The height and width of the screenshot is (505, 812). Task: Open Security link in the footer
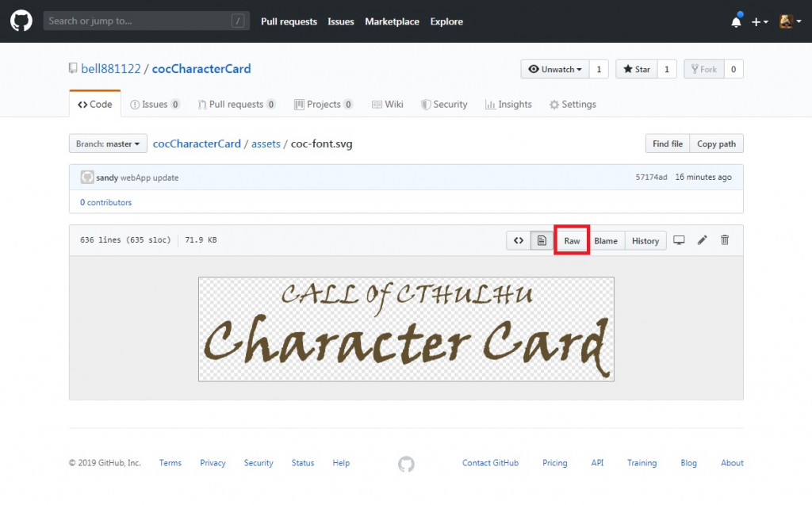(x=259, y=462)
